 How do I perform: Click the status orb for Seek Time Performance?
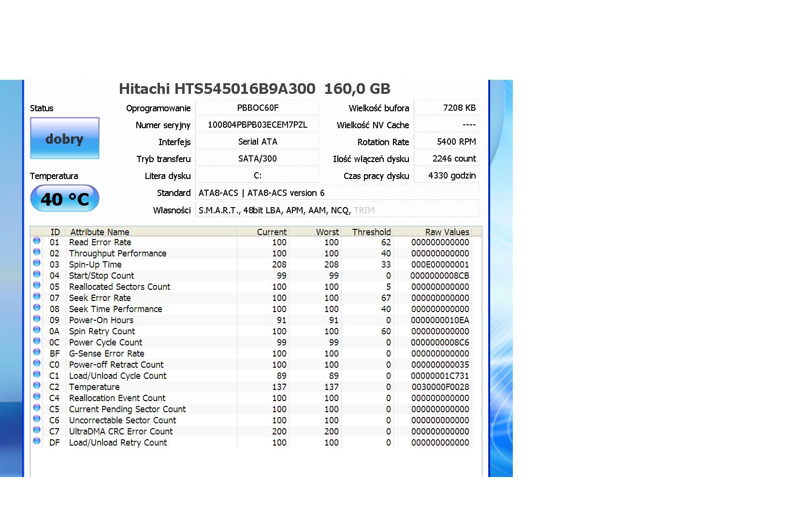click(37, 307)
